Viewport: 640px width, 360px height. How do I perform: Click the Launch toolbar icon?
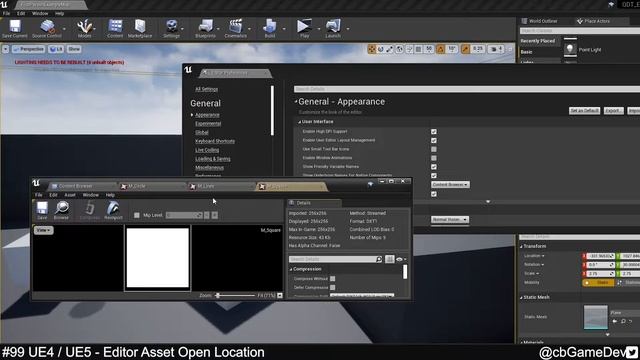coord(333,29)
